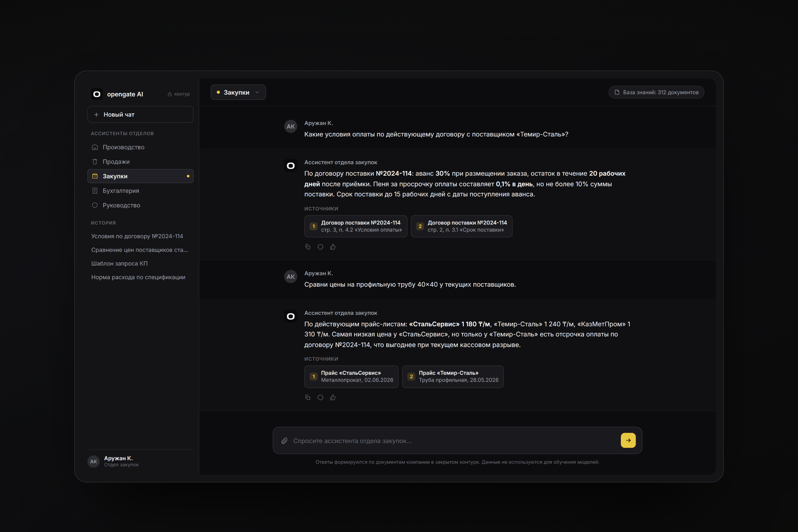Click the assistant avatar of first answer
Image resolution: width=798 pixels, height=532 pixels.
click(291, 166)
